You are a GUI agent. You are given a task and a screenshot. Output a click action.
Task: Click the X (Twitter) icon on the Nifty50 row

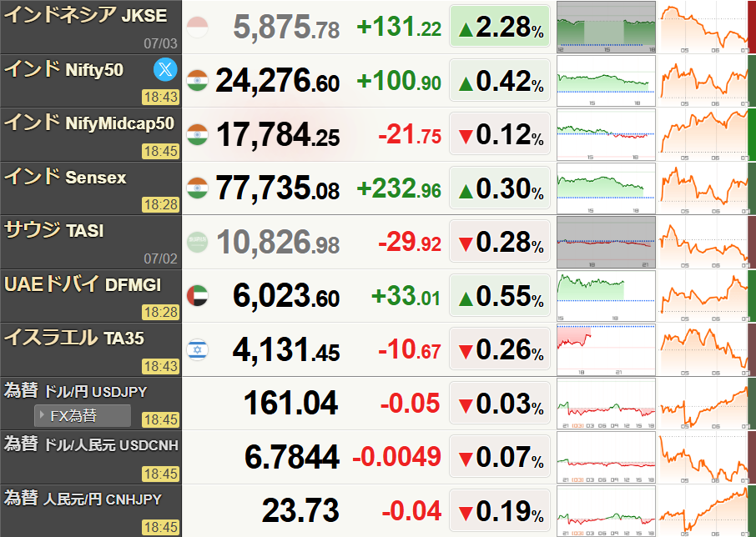(x=165, y=69)
